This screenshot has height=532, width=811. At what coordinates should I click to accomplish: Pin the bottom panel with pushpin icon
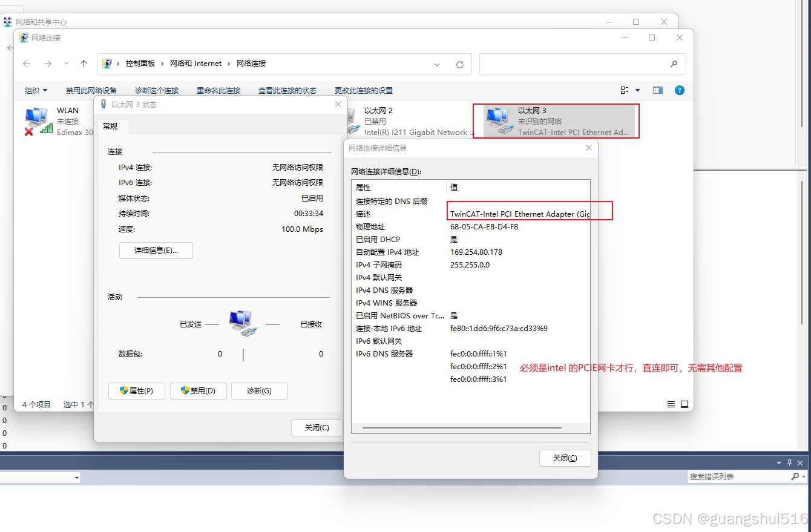789,462
